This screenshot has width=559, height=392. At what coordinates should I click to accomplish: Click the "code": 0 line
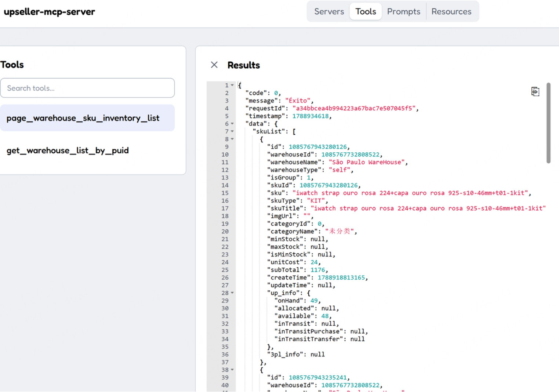(263, 93)
